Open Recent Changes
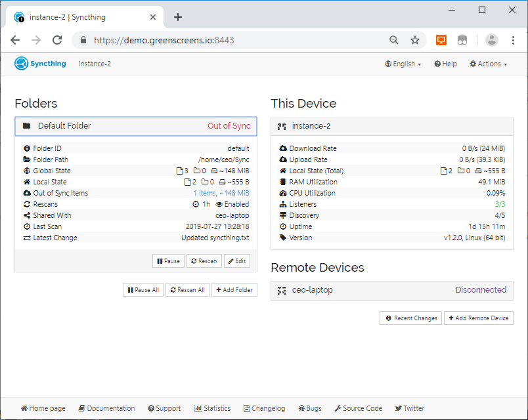528x420 pixels. [411, 318]
